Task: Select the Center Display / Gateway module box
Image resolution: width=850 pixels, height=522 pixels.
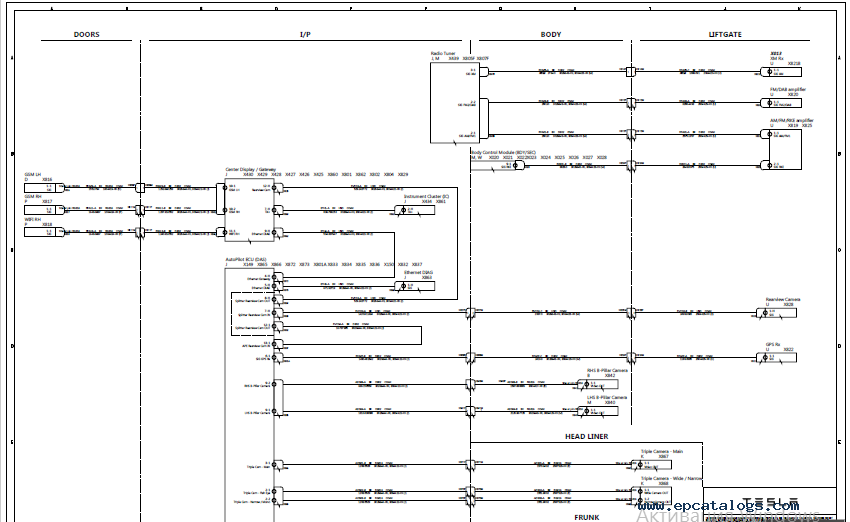Action: 249,211
